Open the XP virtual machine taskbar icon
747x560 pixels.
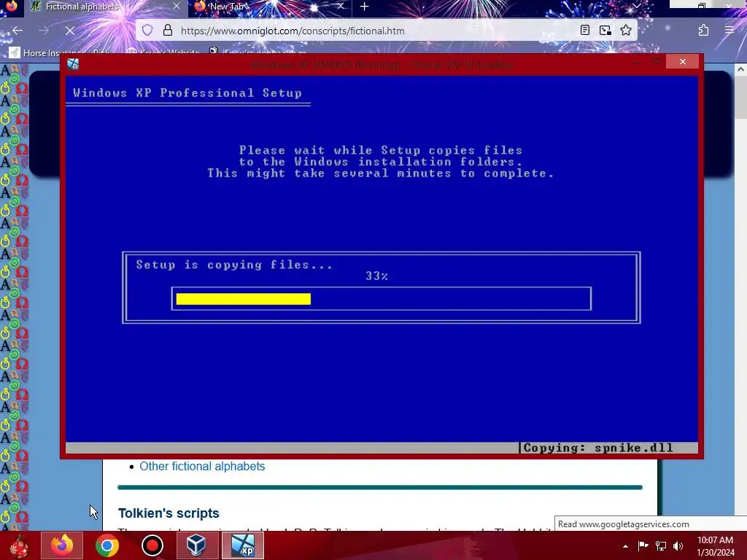pos(242,545)
